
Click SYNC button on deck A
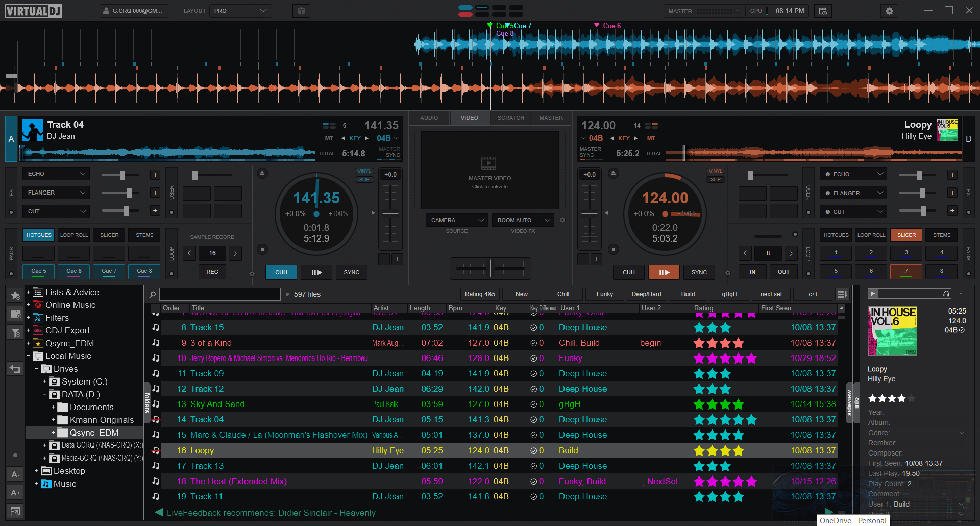coord(352,272)
